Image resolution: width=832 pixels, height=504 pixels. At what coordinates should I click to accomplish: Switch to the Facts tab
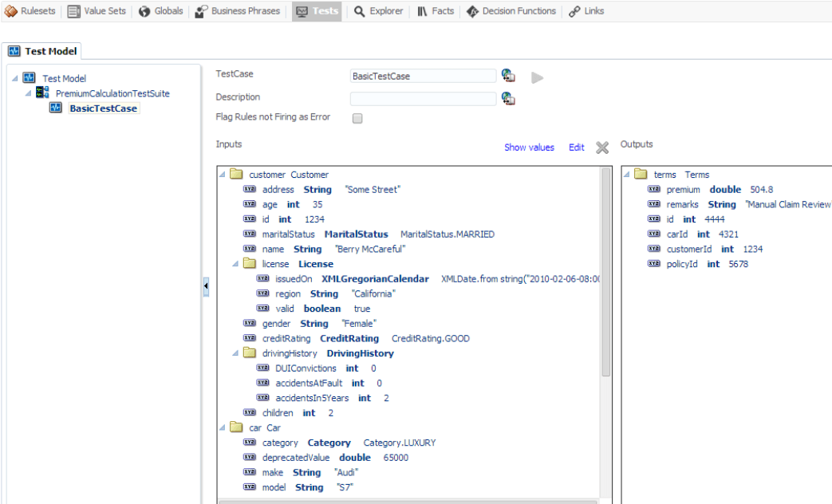click(x=436, y=11)
